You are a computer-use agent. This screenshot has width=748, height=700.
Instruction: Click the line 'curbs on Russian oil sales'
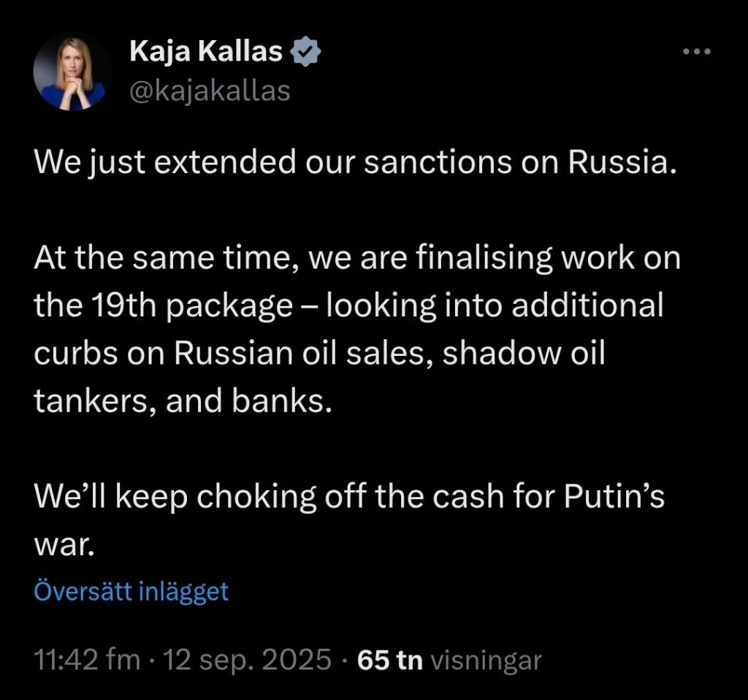click(232, 354)
